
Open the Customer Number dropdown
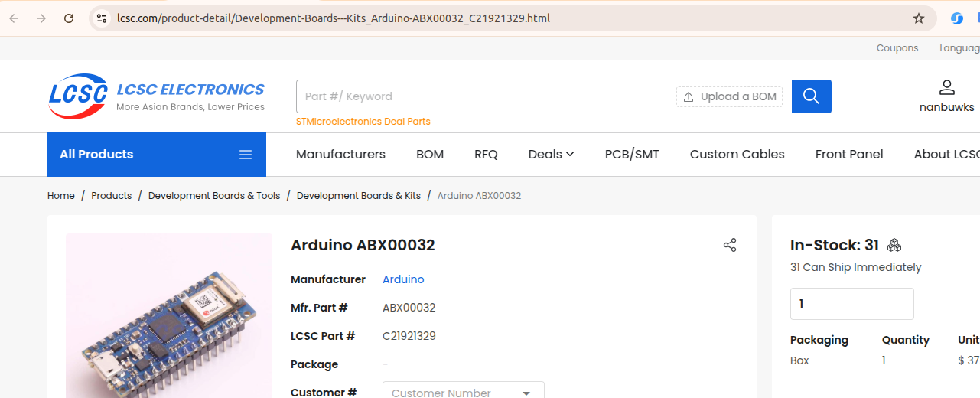(x=464, y=390)
